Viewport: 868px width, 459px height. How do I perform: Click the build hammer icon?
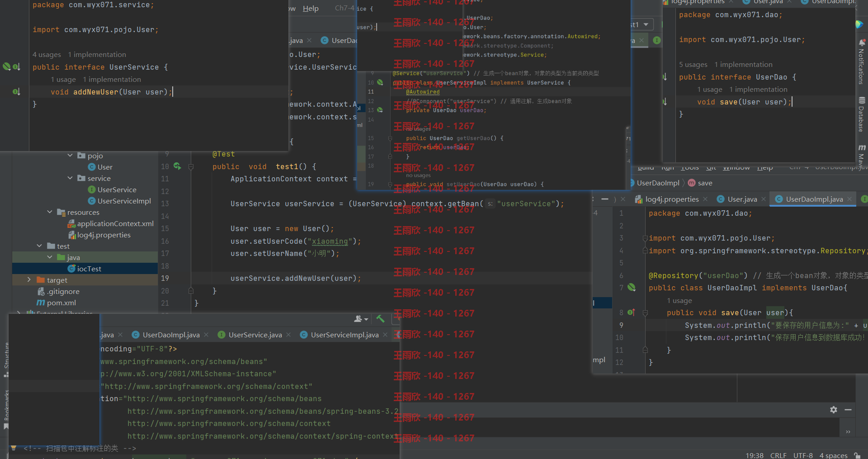(x=381, y=319)
